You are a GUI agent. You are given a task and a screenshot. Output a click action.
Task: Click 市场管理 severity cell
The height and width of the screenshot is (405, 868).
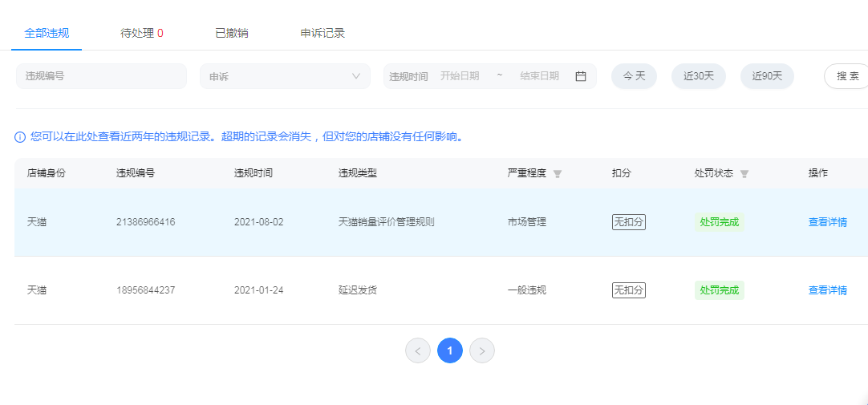527,222
